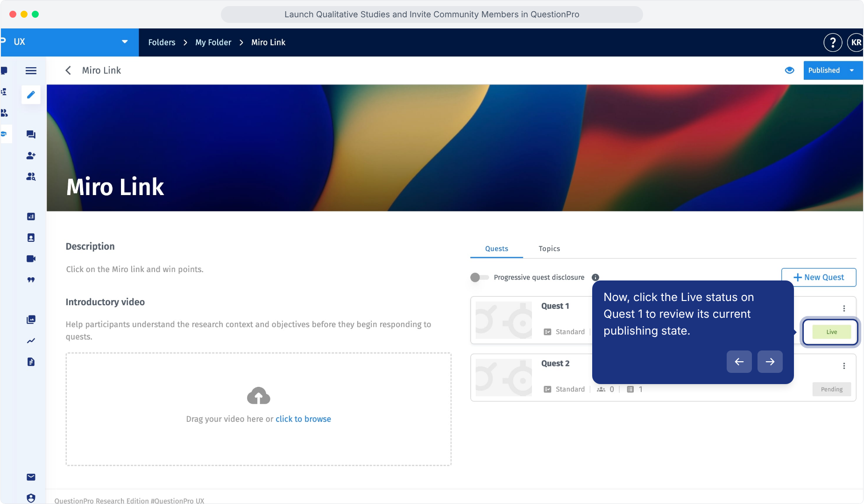Open the video camera icon in sidebar
864x504 pixels.
click(x=31, y=259)
